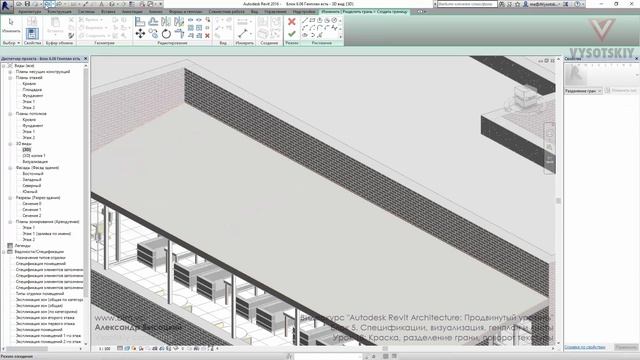Select the Mirror draw axis tool
The height and width of the screenshot is (360, 640).
click(179, 22)
